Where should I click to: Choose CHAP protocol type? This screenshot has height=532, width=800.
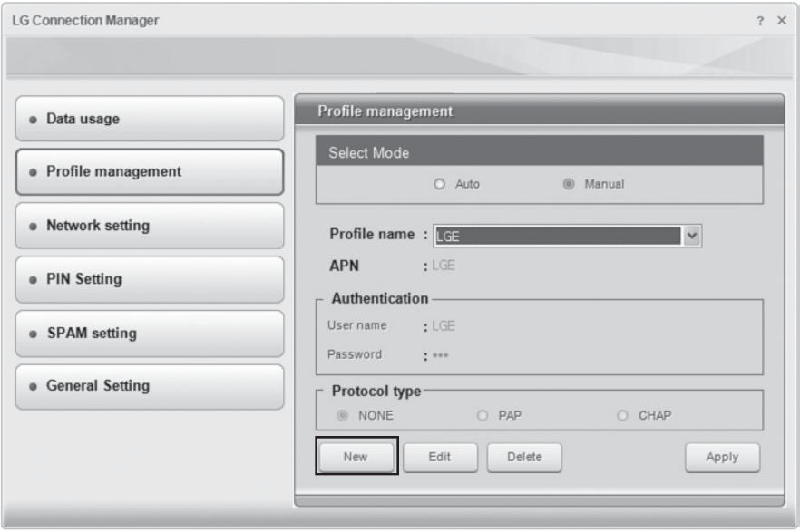coord(622,415)
